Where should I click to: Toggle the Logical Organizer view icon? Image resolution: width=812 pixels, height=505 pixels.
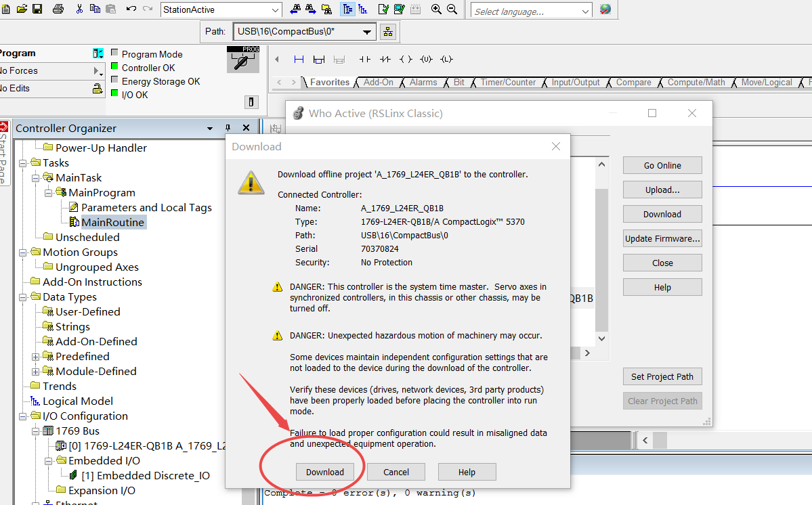point(363,9)
